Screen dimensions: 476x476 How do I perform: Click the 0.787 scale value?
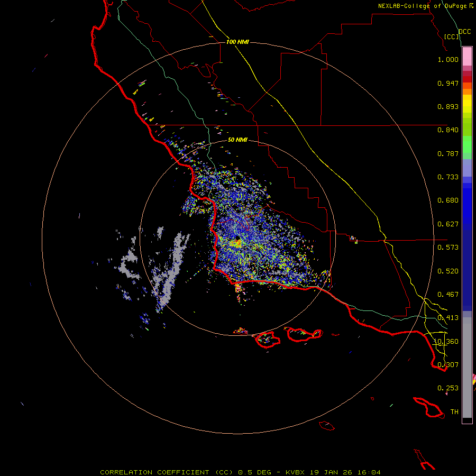448,153
